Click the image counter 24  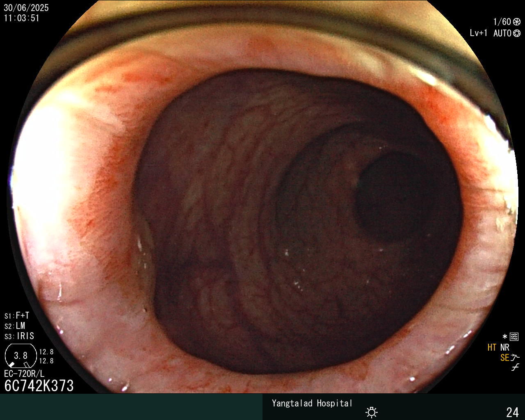[x=513, y=412]
